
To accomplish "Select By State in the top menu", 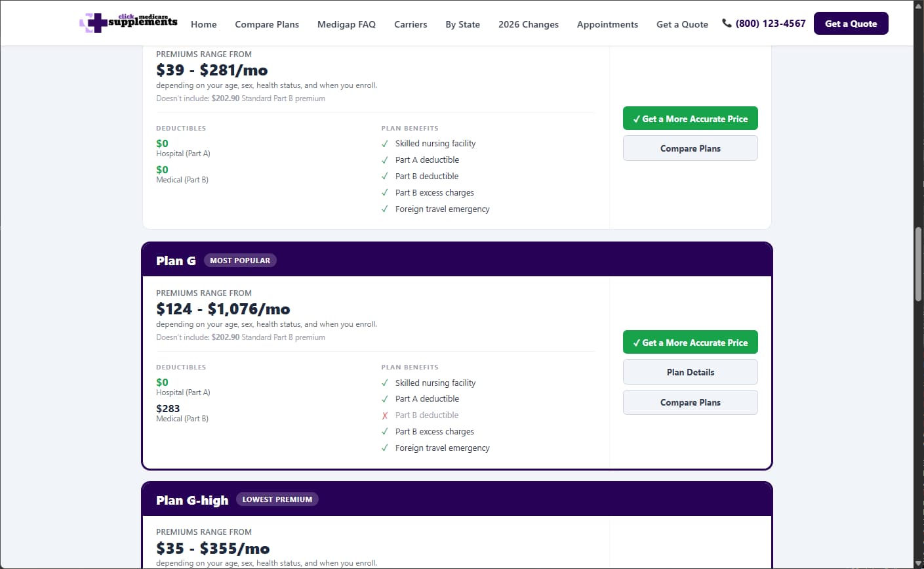I will pyautogui.click(x=462, y=24).
